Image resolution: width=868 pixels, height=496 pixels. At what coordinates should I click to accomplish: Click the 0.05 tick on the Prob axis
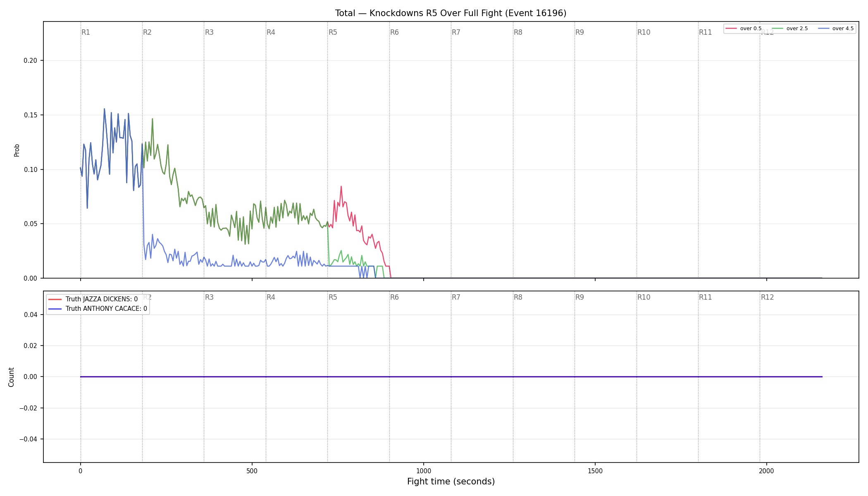(30, 224)
